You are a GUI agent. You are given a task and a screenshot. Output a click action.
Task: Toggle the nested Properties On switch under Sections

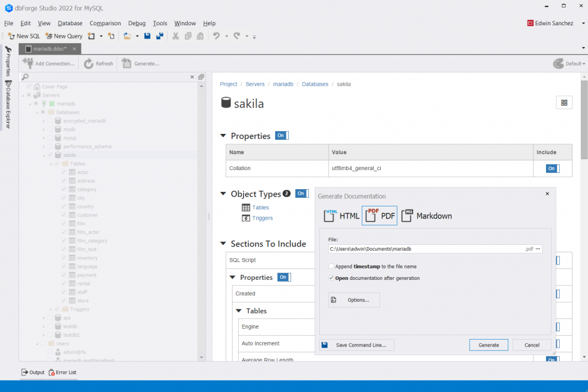click(x=284, y=277)
